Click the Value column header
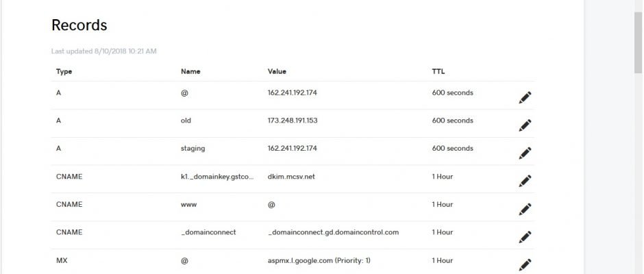This screenshot has width=644, height=274. tap(277, 71)
